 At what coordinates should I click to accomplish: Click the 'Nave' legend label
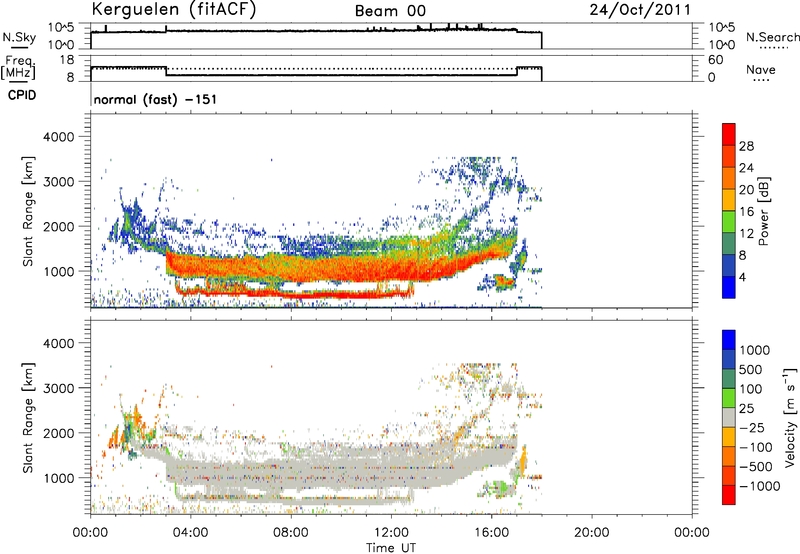[x=761, y=70]
